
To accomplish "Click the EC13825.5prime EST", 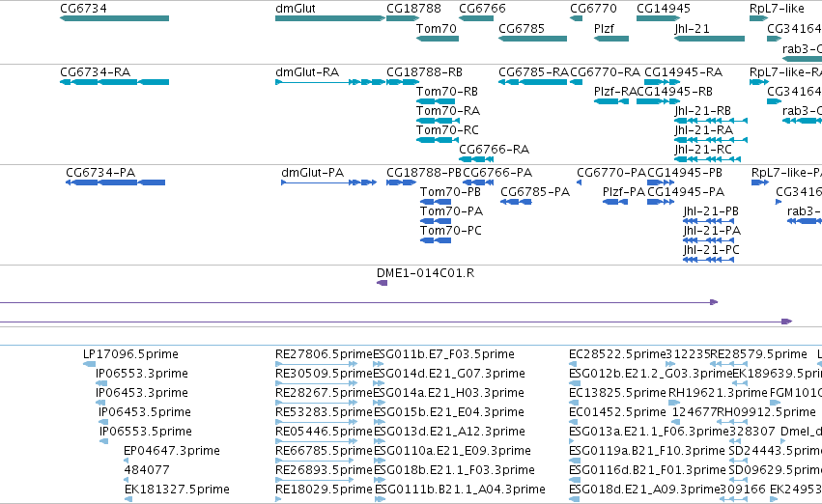I will coord(574,403).
